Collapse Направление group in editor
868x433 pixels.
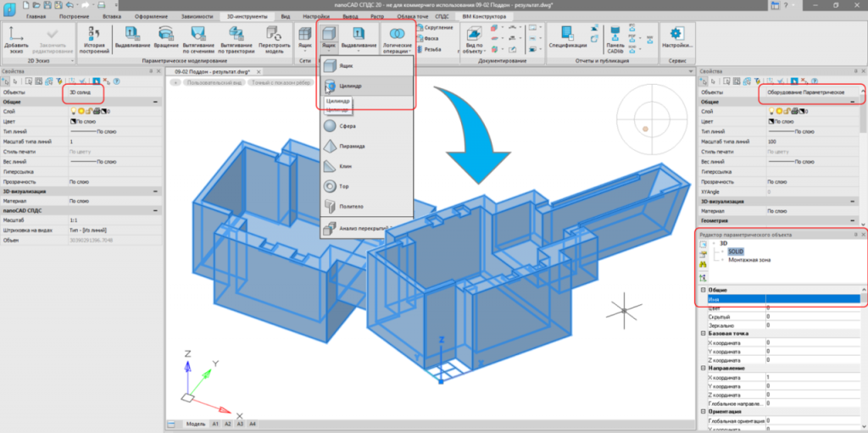(703, 369)
